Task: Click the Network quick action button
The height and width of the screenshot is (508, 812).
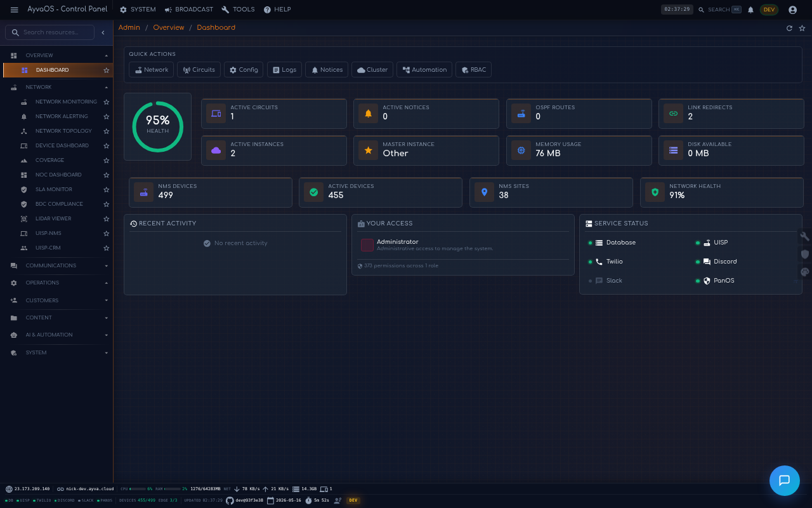Action: pos(152,70)
